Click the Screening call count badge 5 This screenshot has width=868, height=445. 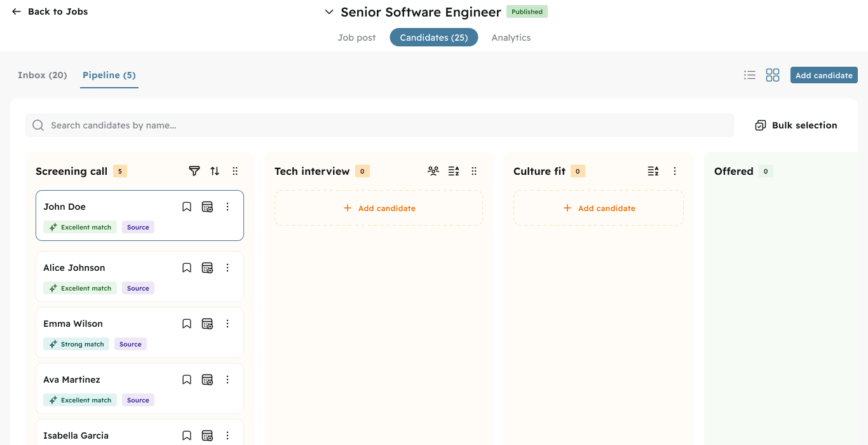click(120, 171)
